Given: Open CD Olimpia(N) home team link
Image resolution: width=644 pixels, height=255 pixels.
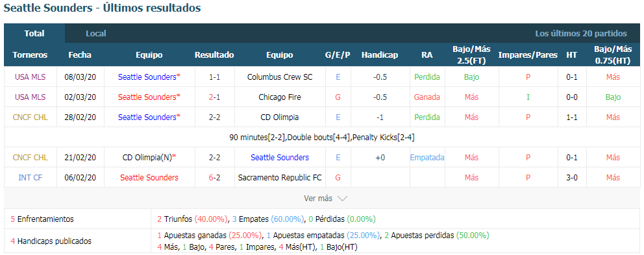Looking at the screenshot, I should click(149, 158).
